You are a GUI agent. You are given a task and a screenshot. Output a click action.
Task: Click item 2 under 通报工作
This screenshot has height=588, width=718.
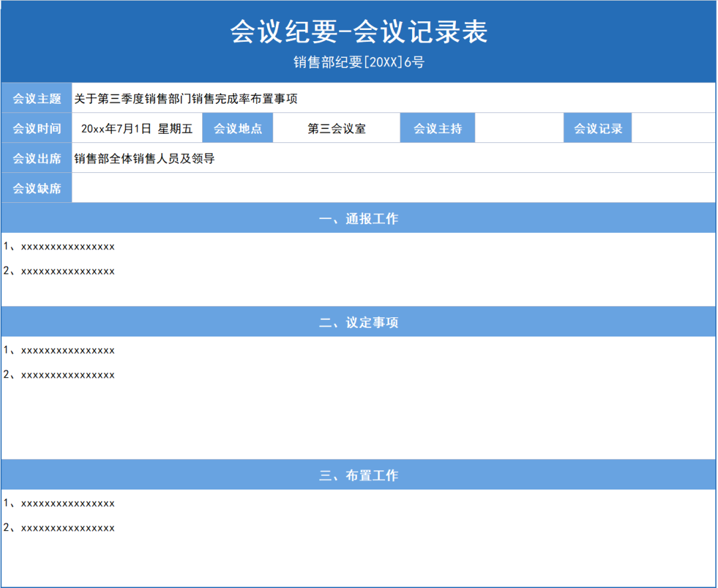[59, 271]
